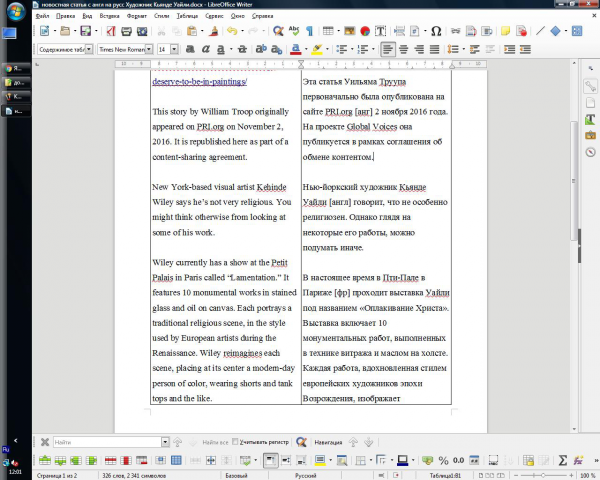This screenshot has width=600, height=480.
Task: Expand highlight color dropdown arrow
Action: 327,49
